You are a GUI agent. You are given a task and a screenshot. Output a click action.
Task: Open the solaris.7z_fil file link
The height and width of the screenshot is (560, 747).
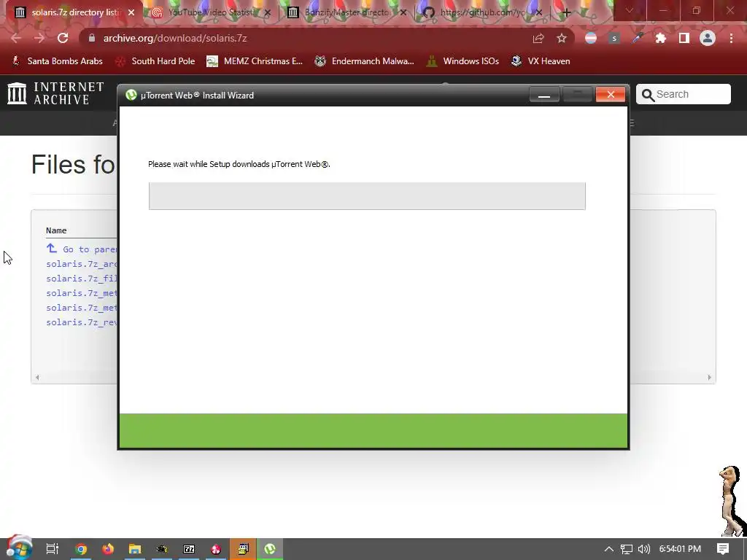point(82,279)
